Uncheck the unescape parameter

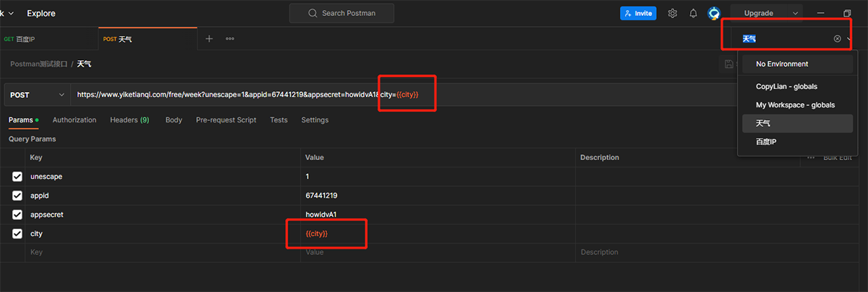click(x=17, y=177)
